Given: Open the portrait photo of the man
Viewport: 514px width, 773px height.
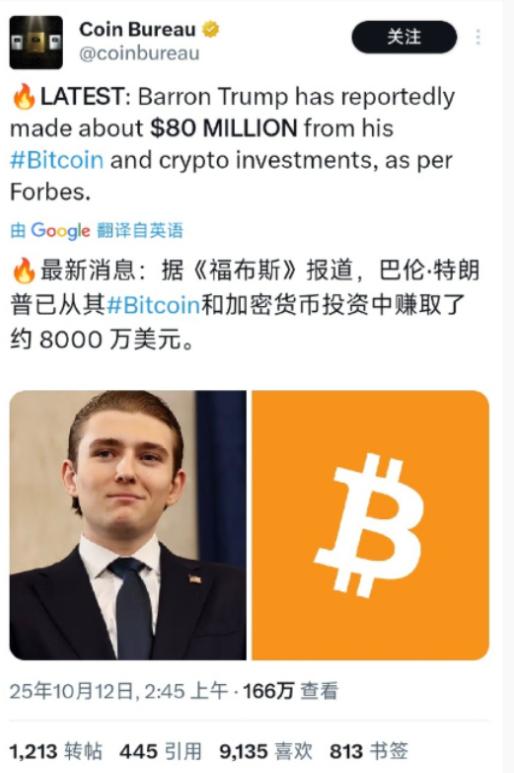Looking at the screenshot, I should (128, 525).
